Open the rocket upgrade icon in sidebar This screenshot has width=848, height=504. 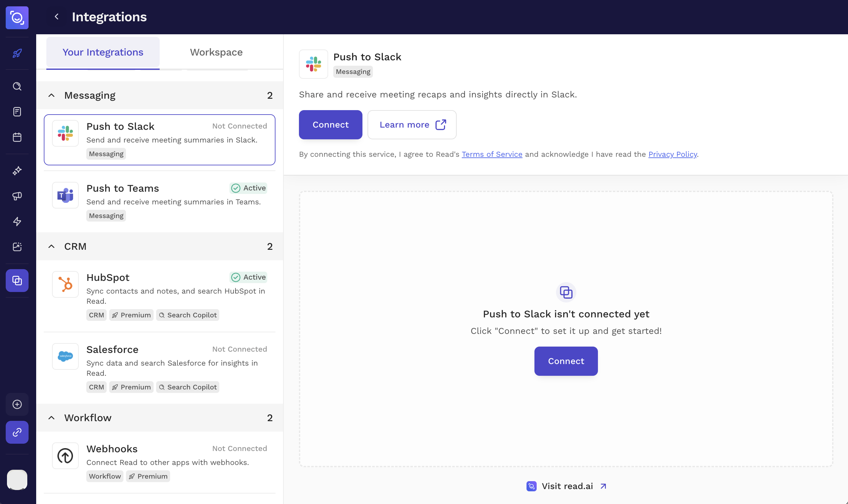click(17, 53)
